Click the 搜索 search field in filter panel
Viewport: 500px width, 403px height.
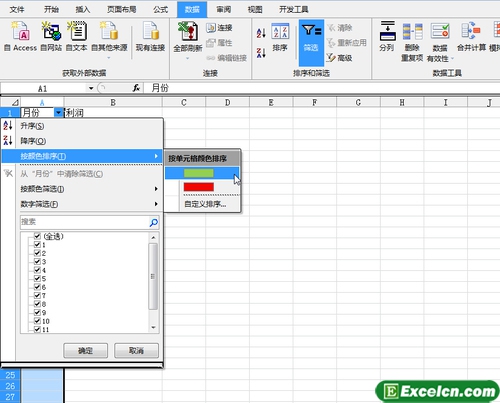point(84,222)
